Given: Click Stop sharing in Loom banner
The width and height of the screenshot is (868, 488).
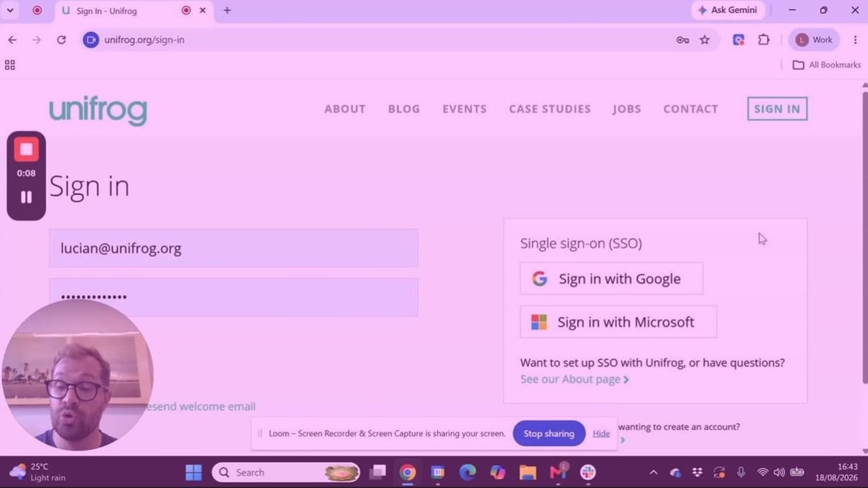Looking at the screenshot, I should tap(548, 433).
